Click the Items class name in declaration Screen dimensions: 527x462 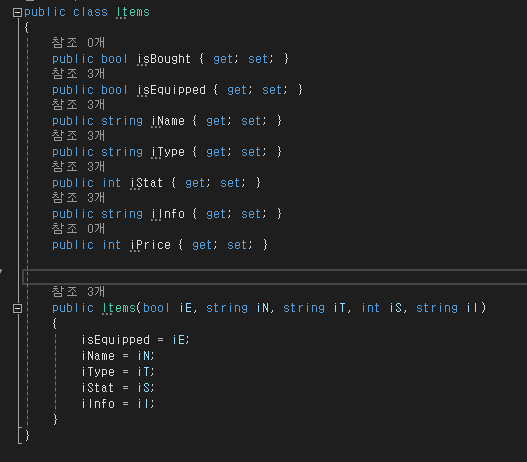133,12
